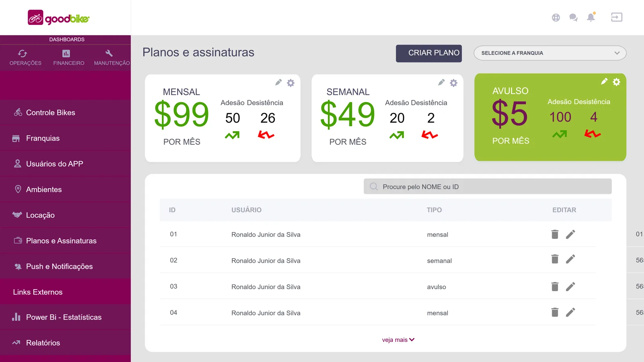Delete row 02 semanal subscription

tap(555, 259)
